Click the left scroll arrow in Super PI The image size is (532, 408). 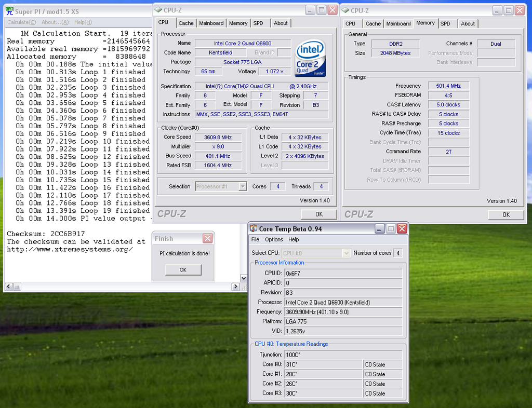click(x=9, y=287)
